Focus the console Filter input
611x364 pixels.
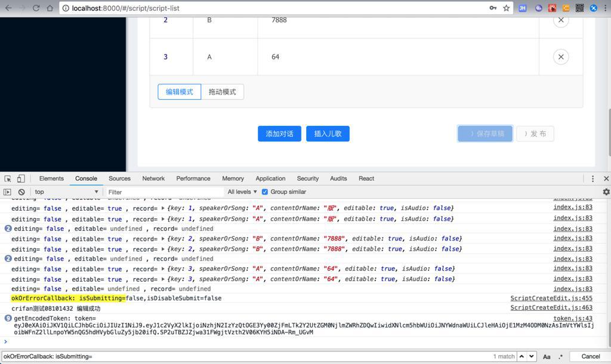tap(165, 192)
